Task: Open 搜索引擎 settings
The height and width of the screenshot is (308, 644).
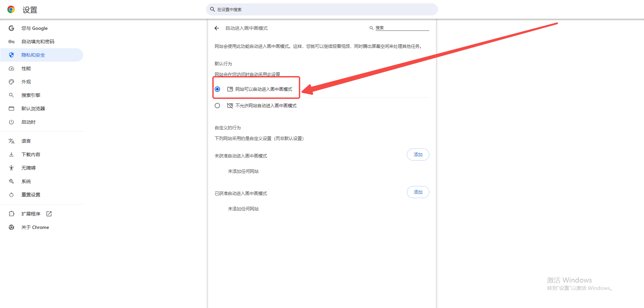Action: pos(42,95)
